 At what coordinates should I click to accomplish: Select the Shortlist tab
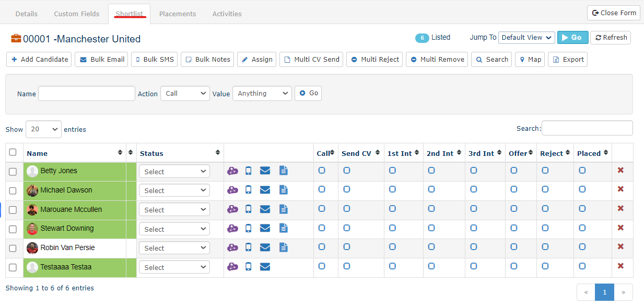[130, 14]
